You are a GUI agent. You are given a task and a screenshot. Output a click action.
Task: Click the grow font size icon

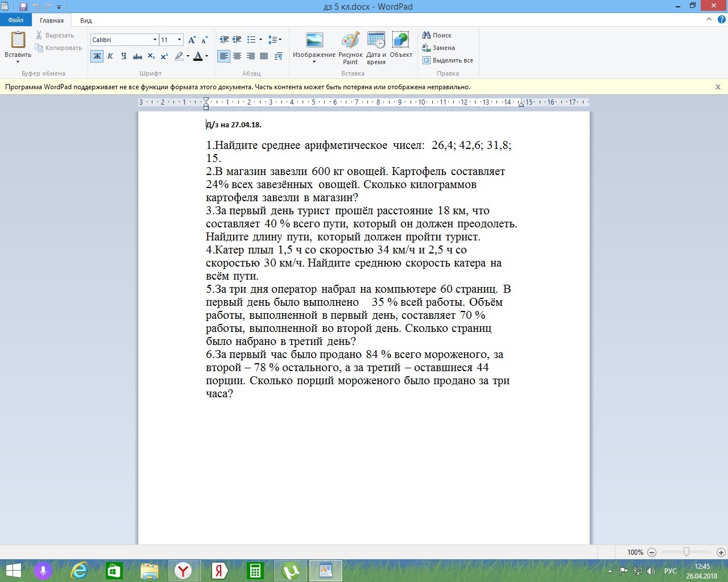tap(192, 40)
